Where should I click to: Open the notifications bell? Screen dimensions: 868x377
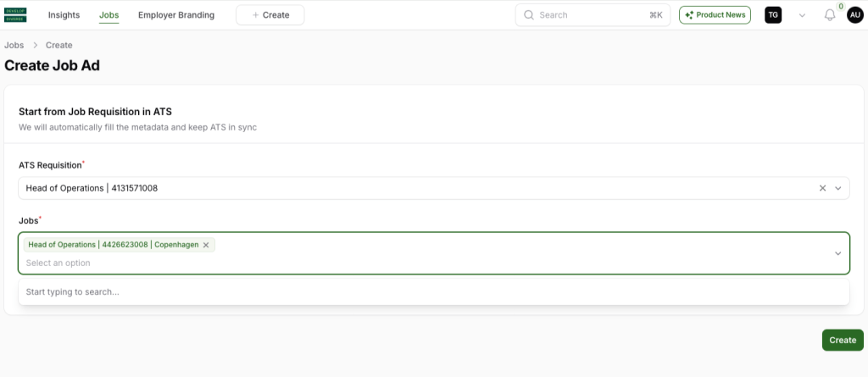(x=830, y=15)
